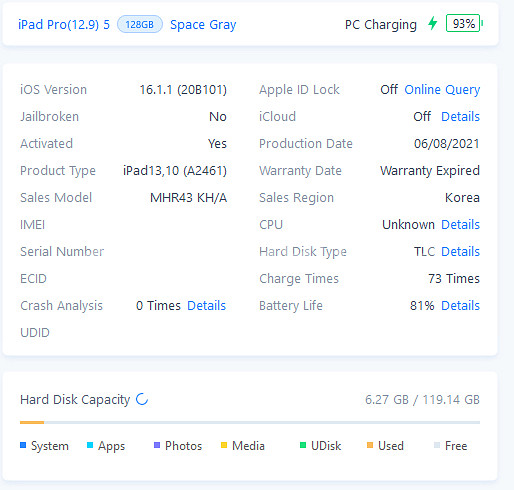Open Apple ID Lock Online Query
Screen dimensions: 514x490
tap(442, 90)
